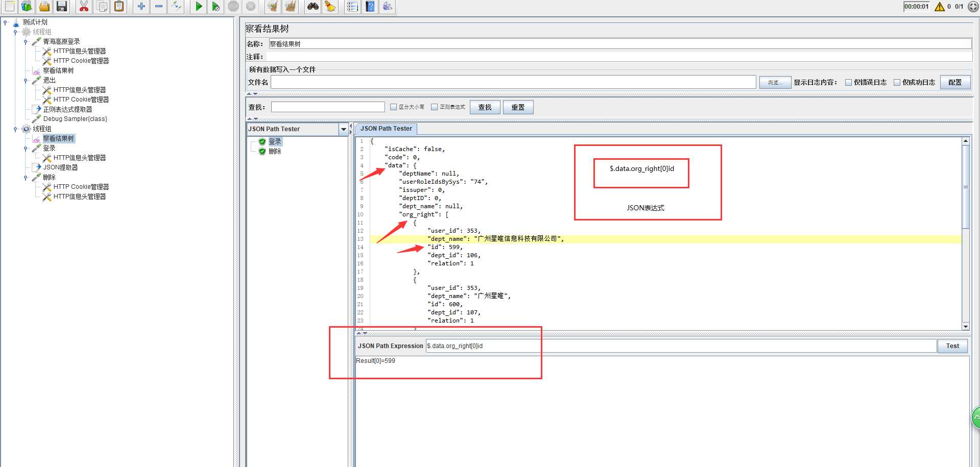Select 删除 result in results list
The width and height of the screenshot is (980, 467).
pyautogui.click(x=275, y=151)
